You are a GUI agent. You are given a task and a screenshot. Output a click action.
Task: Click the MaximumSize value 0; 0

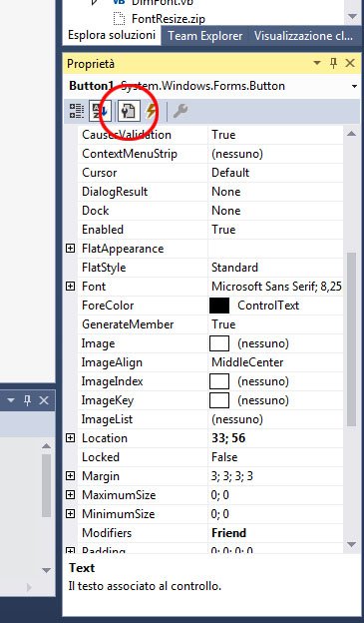(x=220, y=495)
